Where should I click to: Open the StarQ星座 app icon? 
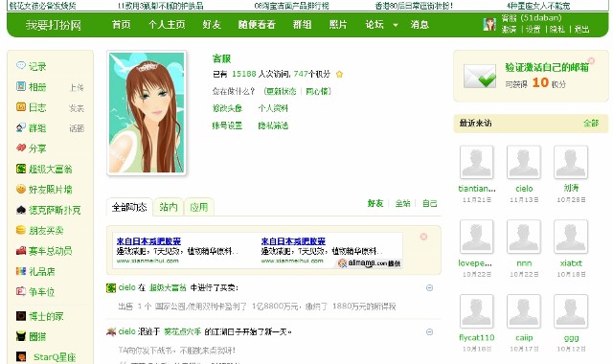pos(21,356)
